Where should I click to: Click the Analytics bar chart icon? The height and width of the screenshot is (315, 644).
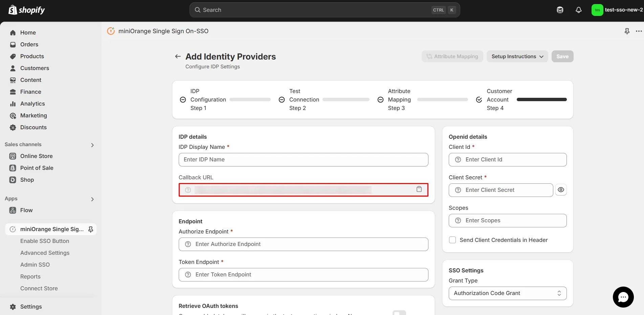pyautogui.click(x=13, y=104)
